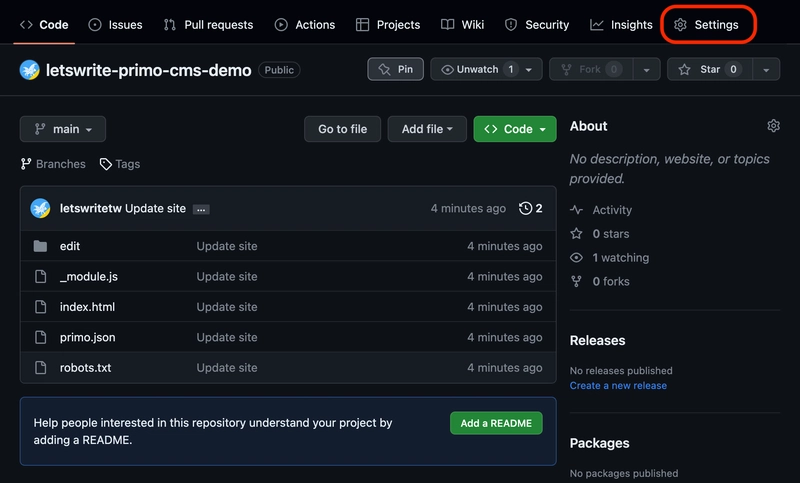This screenshot has height=483, width=800.
Task: Go to the Projects tab
Action: [x=388, y=24]
